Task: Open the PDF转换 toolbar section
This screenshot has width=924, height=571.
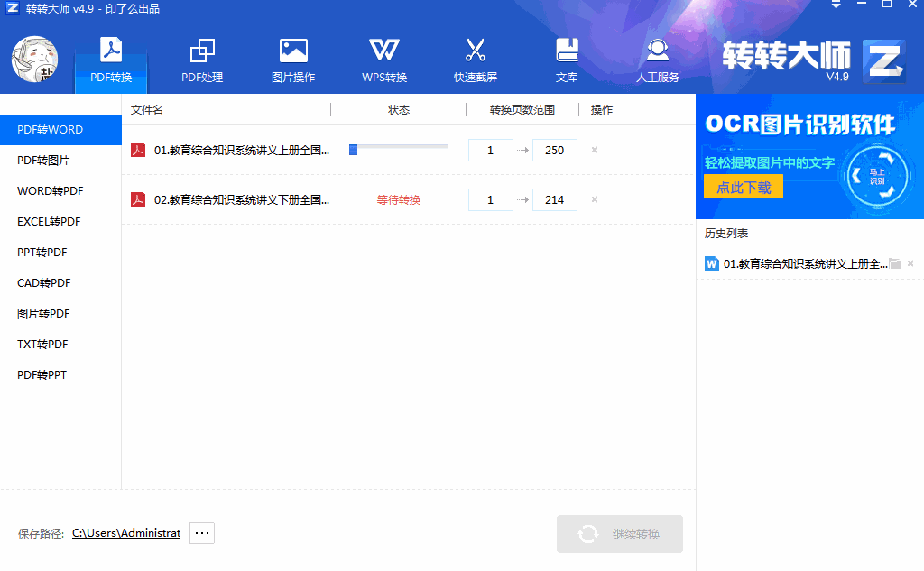Action: tap(111, 60)
